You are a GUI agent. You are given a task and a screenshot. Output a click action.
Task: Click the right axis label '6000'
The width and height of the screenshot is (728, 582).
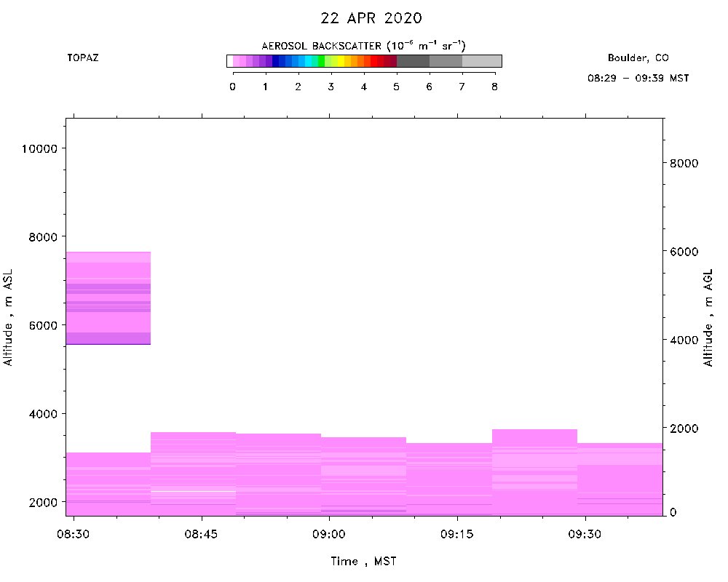[684, 252]
